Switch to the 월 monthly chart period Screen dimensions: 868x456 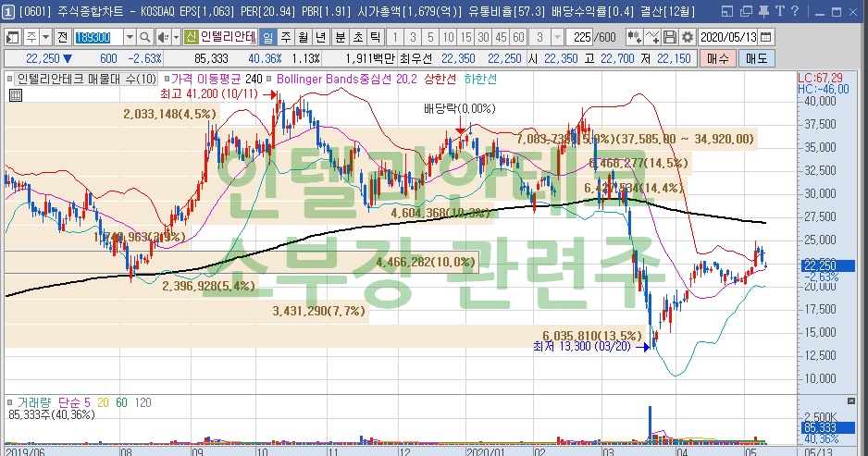point(304,37)
